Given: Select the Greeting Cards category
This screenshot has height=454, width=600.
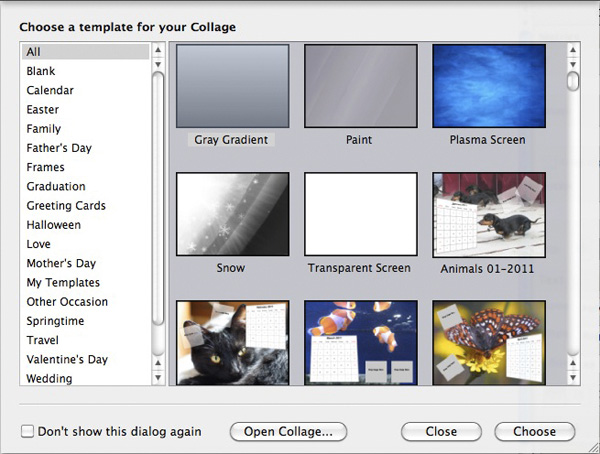Looking at the screenshot, I should [x=66, y=206].
